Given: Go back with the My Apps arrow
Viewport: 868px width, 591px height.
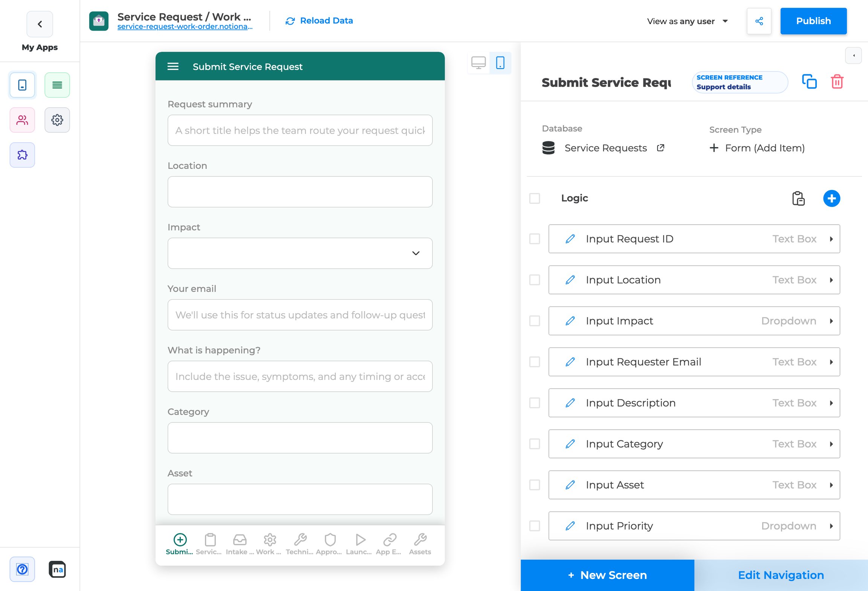Looking at the screenshot, I should [x=40, y=24].
